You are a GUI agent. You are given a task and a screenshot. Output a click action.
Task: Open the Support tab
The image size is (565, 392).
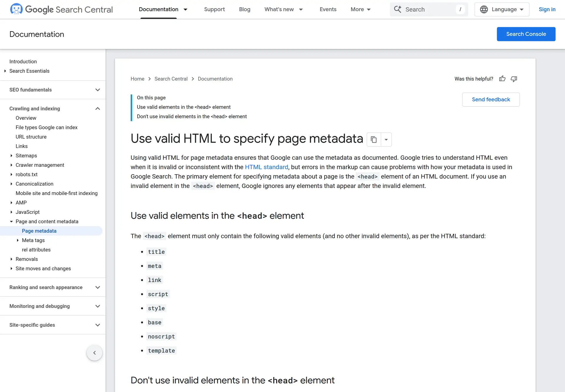214,9
